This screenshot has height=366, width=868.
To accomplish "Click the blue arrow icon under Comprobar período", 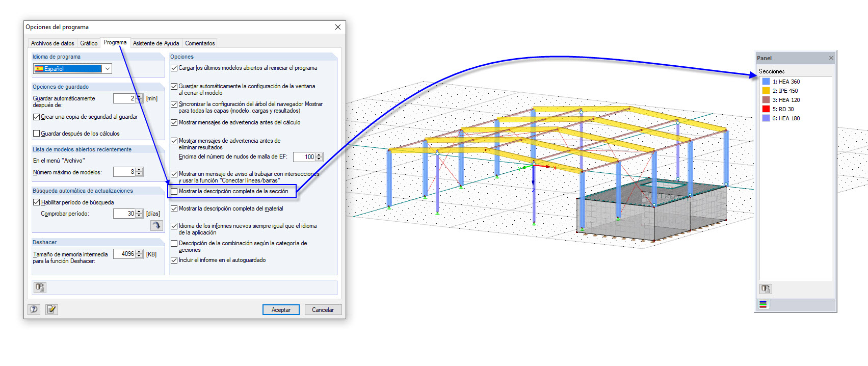I will click(x=156, y=225).
